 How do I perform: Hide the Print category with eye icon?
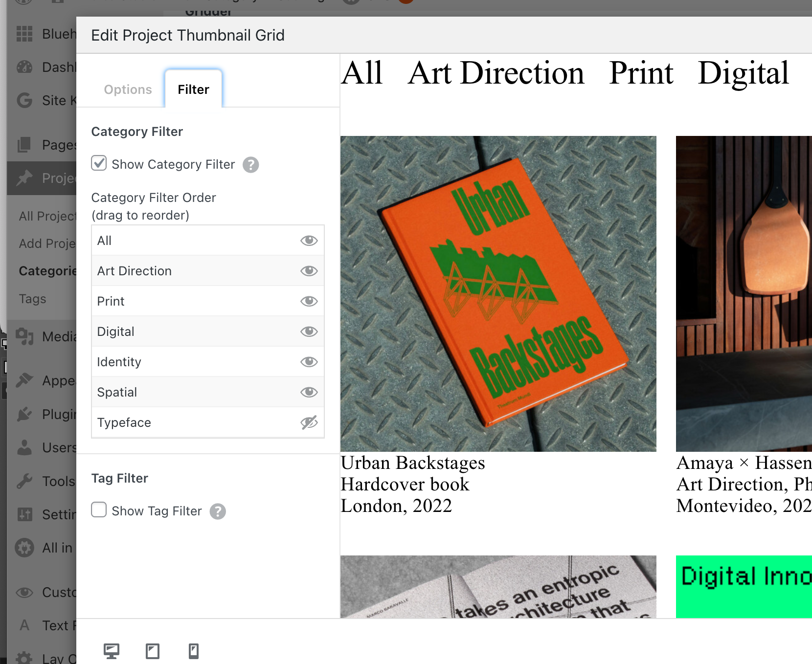[x=309, y=301]
